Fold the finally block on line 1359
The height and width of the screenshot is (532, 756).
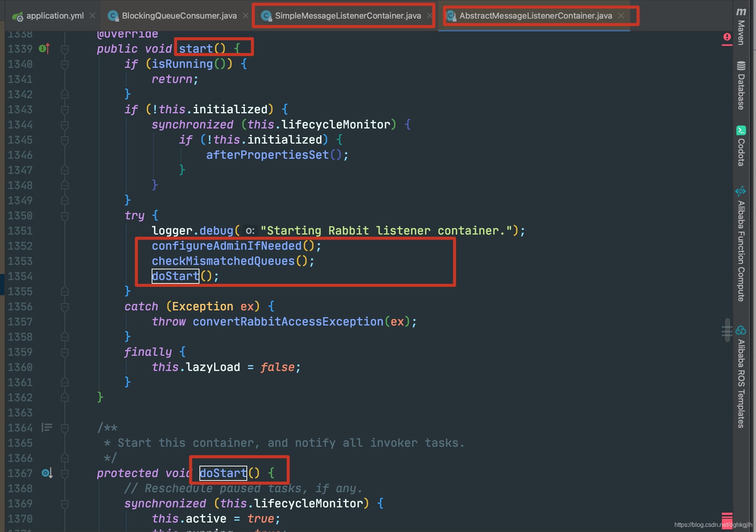tap(65, 352)
